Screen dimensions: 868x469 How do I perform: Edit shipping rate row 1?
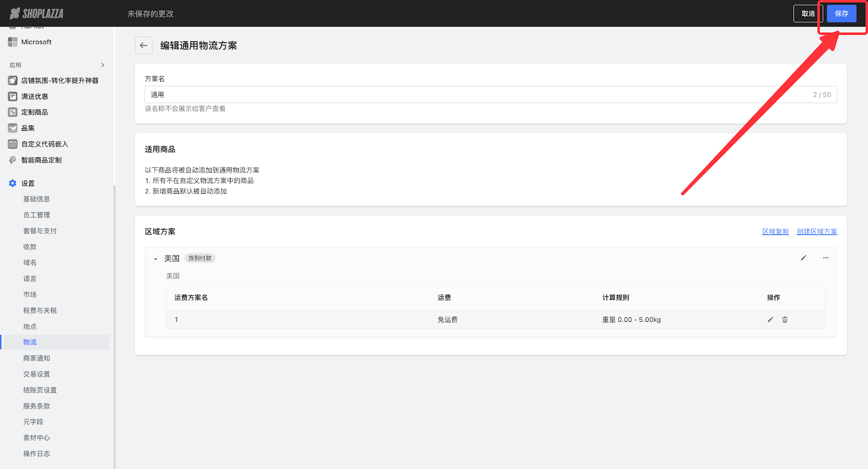coord(770,320)
